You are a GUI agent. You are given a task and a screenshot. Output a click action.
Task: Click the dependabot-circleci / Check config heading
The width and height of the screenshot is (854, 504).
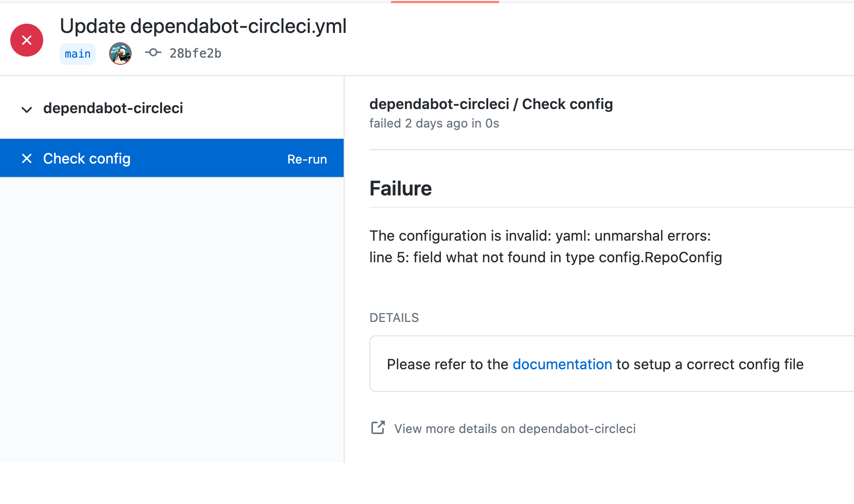point(491,104)
